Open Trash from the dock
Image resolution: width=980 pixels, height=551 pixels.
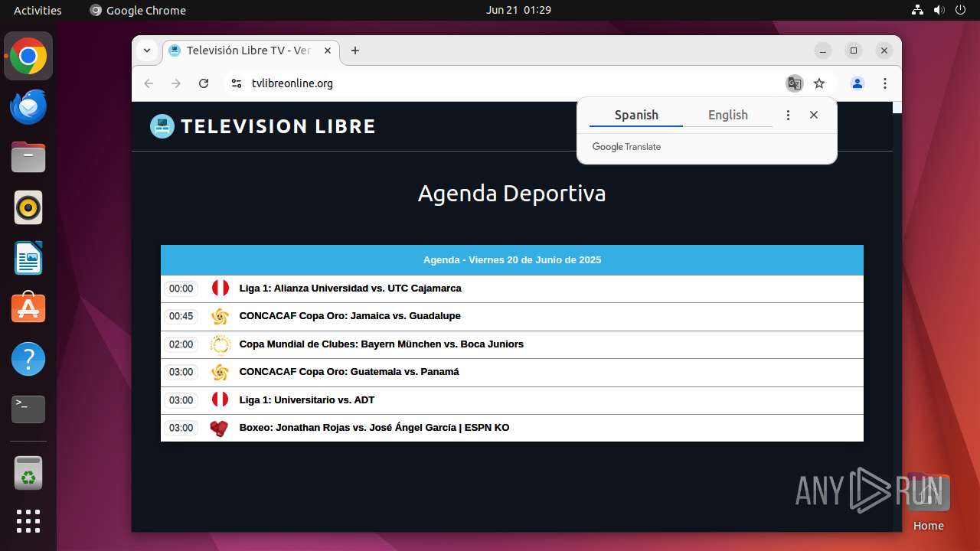[x=28, y=473]
